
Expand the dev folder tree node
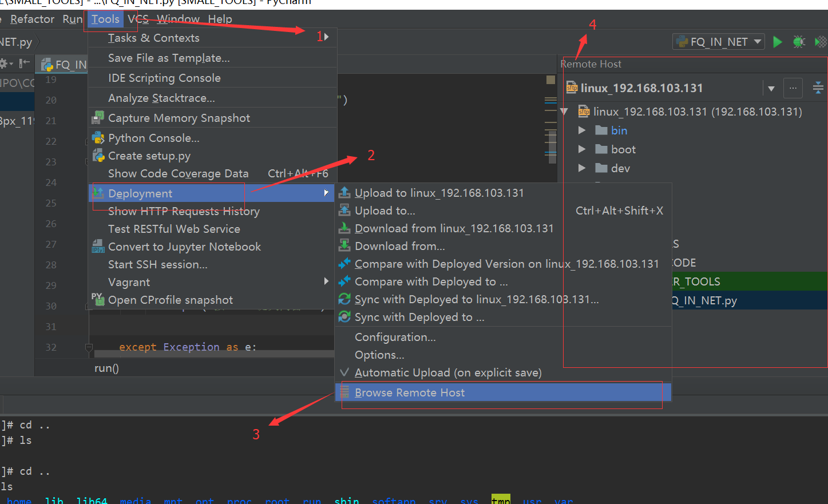(582, 168)
